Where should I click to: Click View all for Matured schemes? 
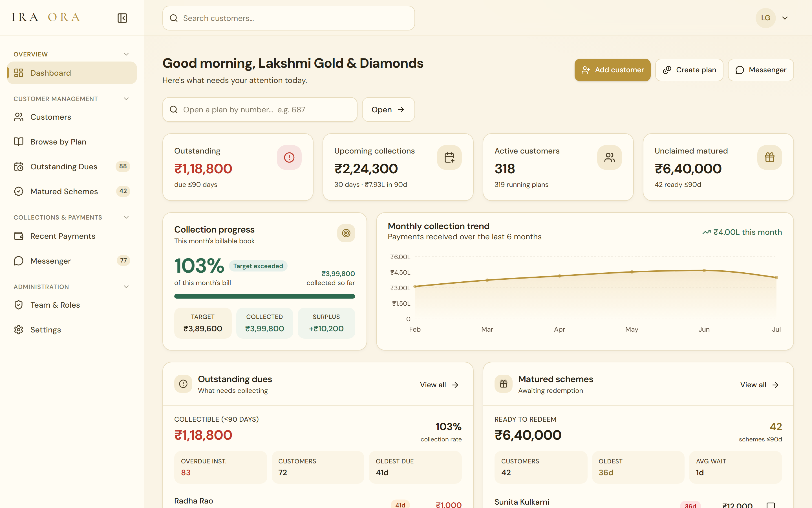[x=759, y=385]
